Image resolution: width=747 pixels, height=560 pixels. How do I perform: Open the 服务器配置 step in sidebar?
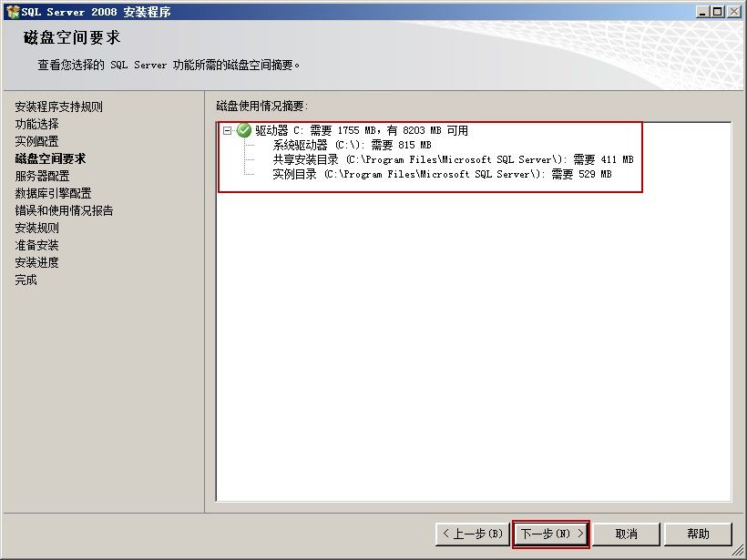(x=43, y=176)
